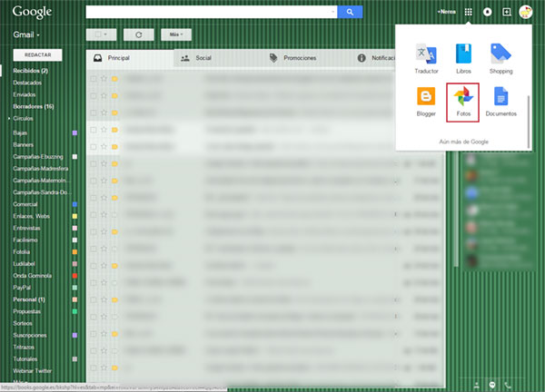Viewport: 545px width, 392px height.
Task: Switch to the Promociones tab
Action: coord(305,58)
